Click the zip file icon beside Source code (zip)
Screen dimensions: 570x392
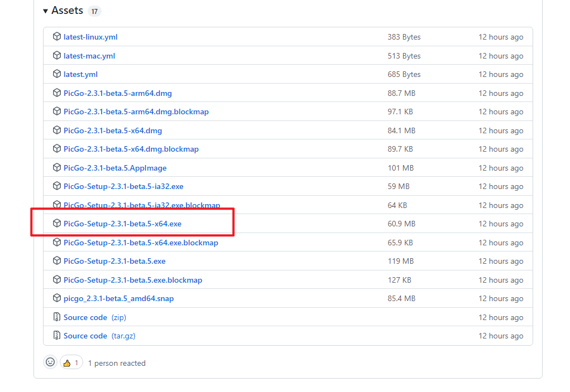57,317
